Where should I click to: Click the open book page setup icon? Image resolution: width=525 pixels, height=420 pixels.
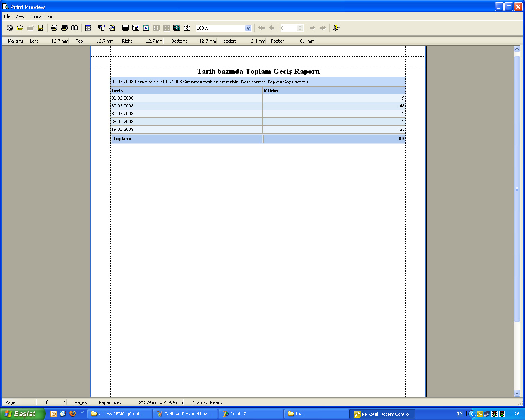pos(74,28)
